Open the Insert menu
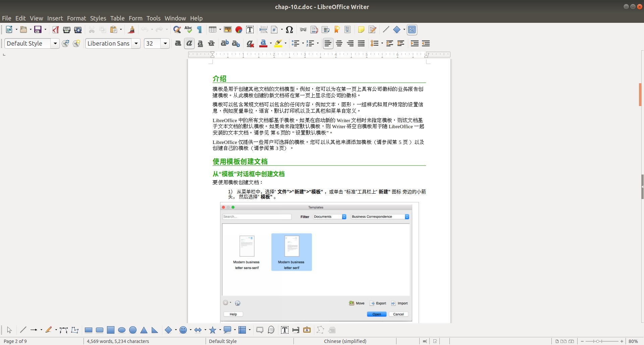Screen dimensions: 644x345 tap(55, 18)
